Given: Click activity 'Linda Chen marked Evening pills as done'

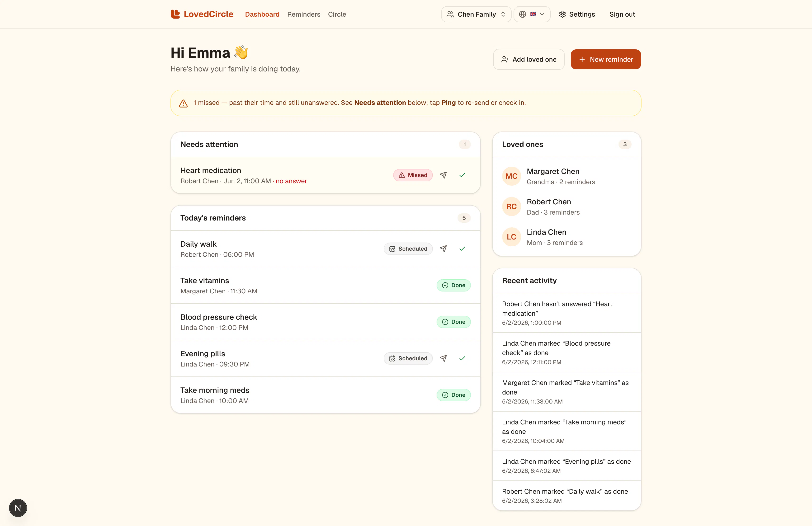Looking at the screenshot, I should (x=566, y=466).
